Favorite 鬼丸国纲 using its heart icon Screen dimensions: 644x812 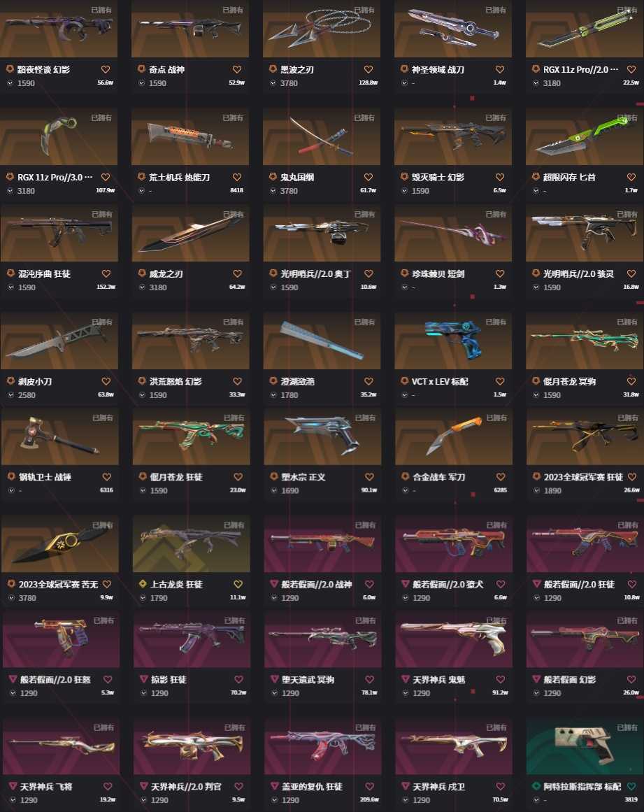(368, 177)
